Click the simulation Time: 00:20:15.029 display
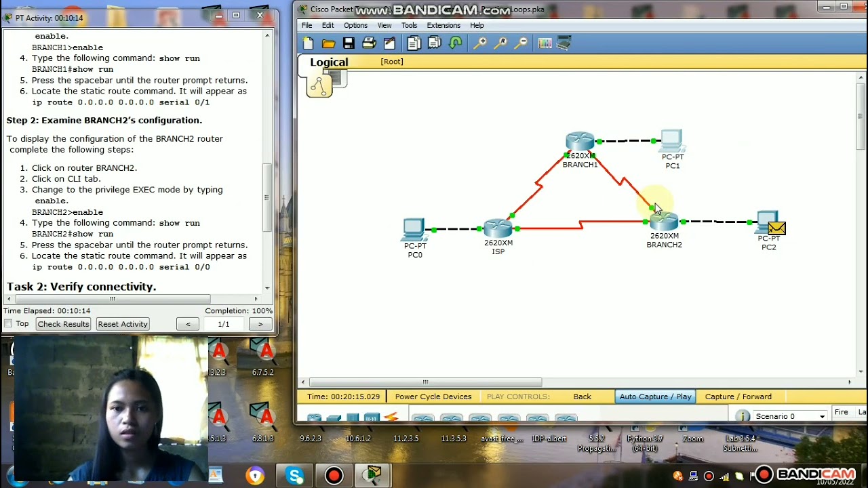 point(343,396)
